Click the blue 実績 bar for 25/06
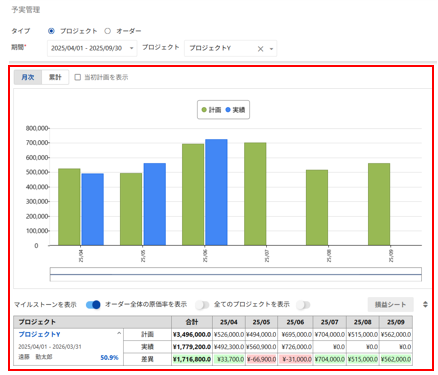The width and height of the screenshot is (438, 375). [216, 192]
